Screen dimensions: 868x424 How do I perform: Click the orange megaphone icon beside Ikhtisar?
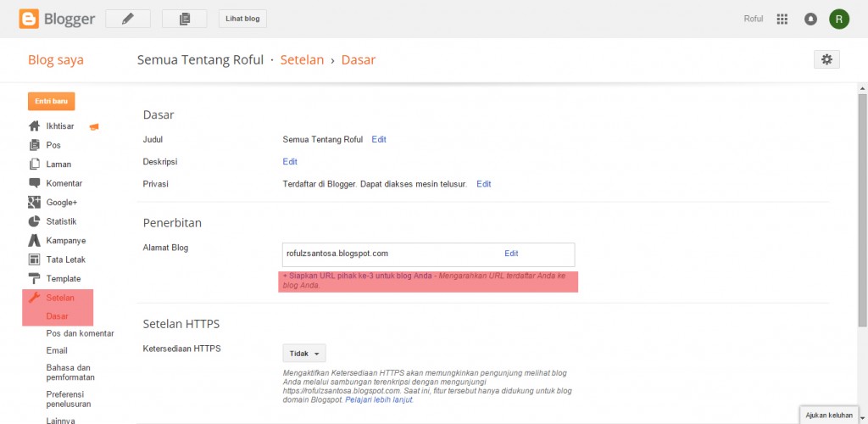tap(94, 126)
